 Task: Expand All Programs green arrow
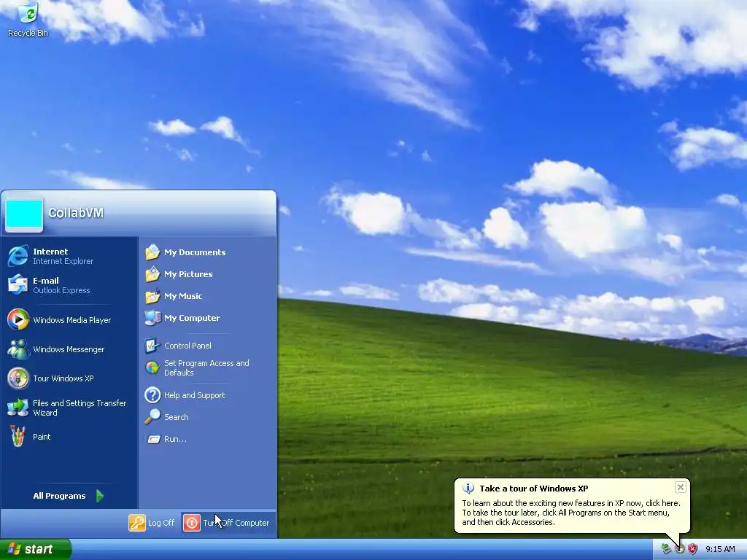[99, 496]
